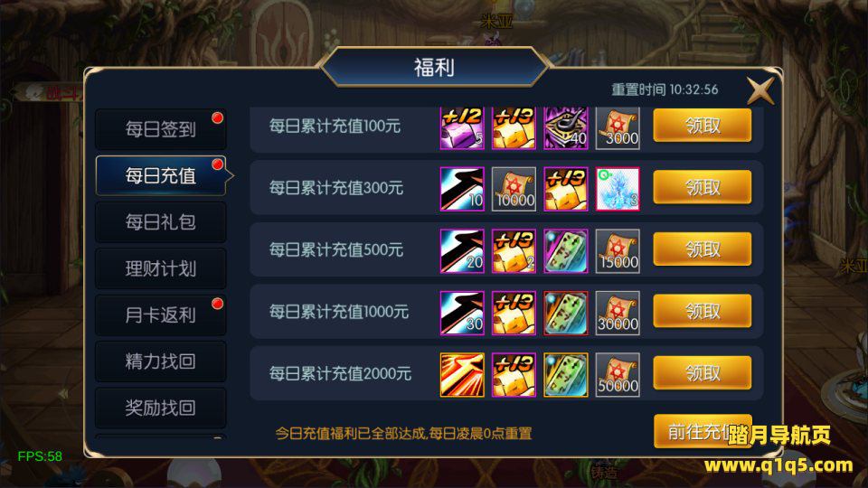Go to recharge via 前往充值 button

(x=703, y=431)
